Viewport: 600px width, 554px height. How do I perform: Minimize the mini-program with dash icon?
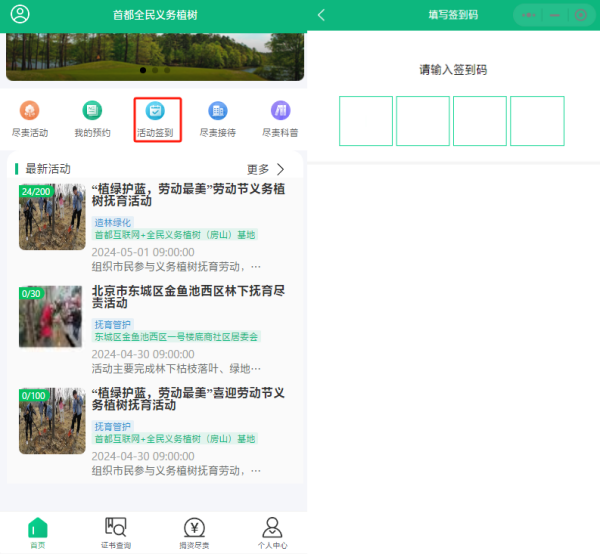click(x=555, y=15)
